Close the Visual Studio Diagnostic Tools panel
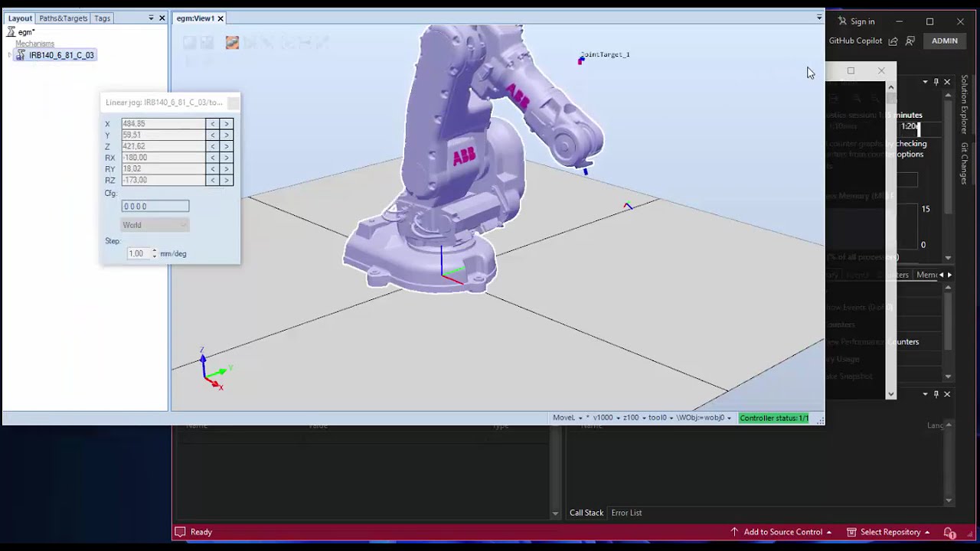Image resolution: width=980 pixels, height=551 pixels. [947, 82]
